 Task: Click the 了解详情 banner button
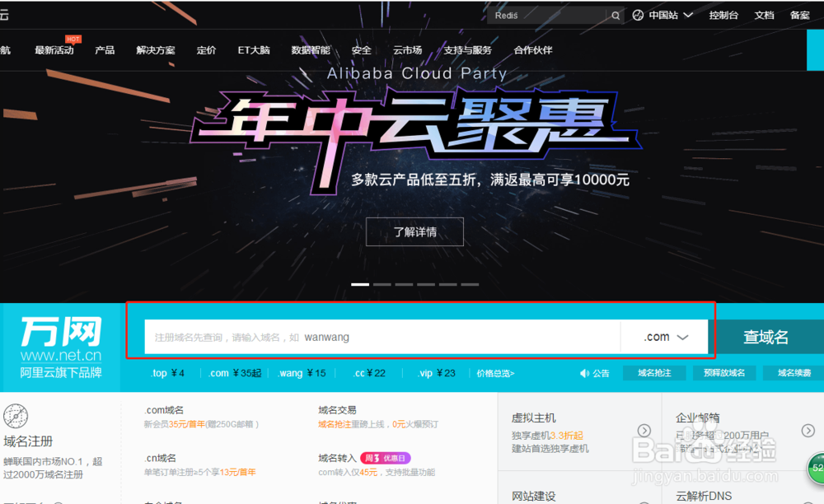tap(414, 231)
